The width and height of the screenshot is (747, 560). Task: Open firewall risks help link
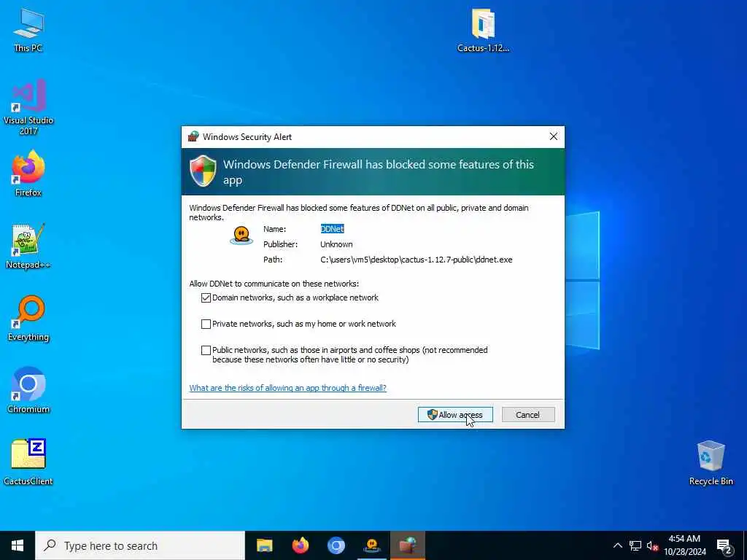287,388
